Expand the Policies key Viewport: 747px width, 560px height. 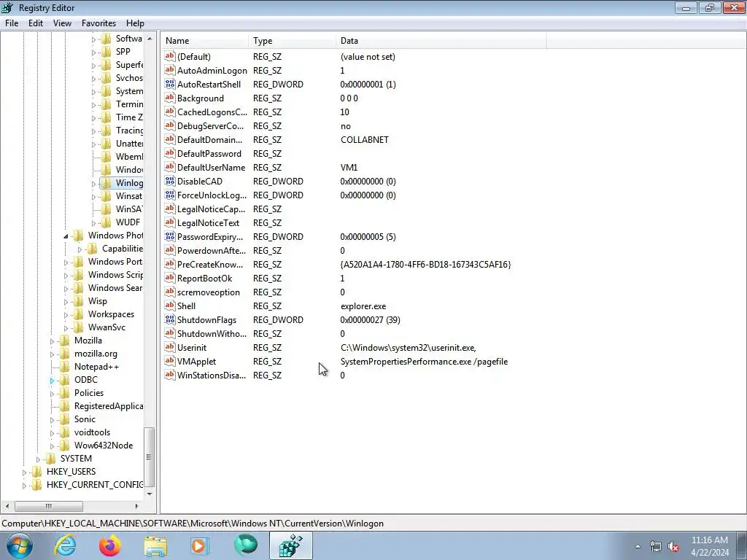[52, 393]
